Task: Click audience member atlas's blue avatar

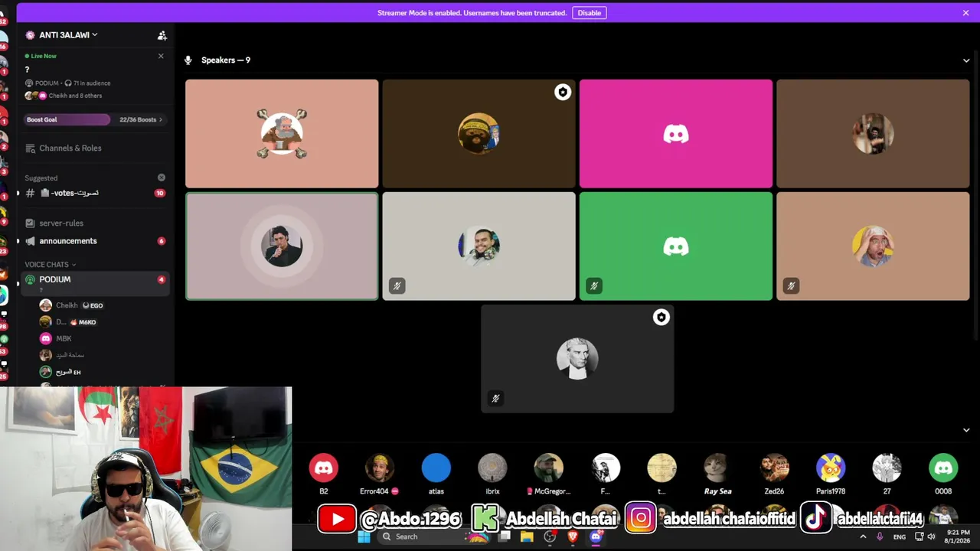Action: pos(436,468)
